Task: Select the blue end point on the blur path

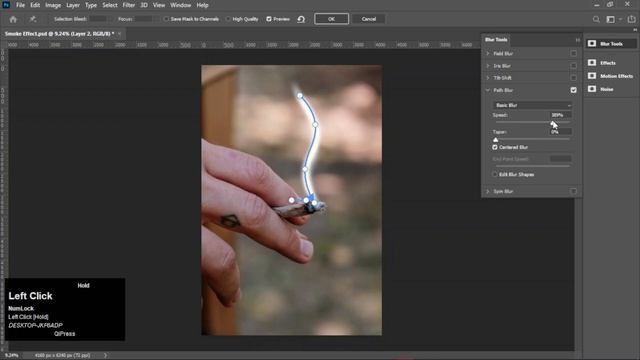Action: click(312, 198)
